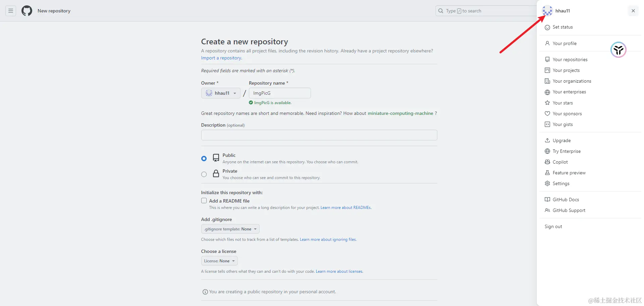Click the Settings gear icon

547,183
